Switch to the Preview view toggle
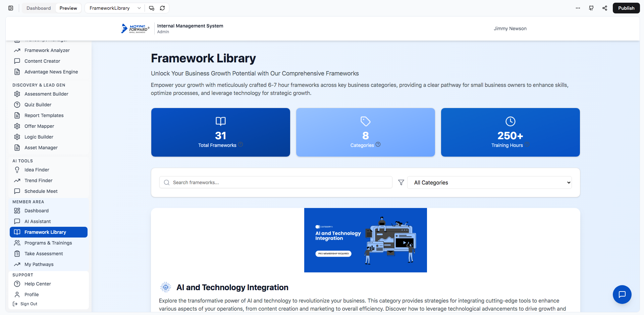 click(x=68, y=8)
